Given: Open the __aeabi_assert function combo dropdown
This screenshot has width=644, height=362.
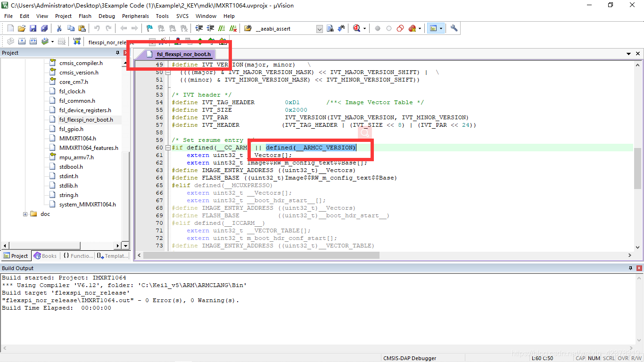Looking at the screenshot, I should pos(319,28).
